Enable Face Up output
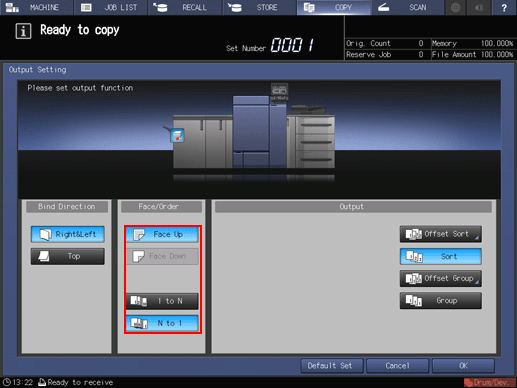The height and width of the screenshot is (388, 517). click(162, 234)
